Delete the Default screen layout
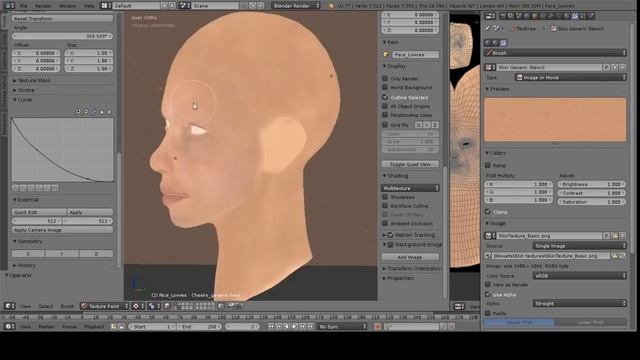 coord(172,6)
